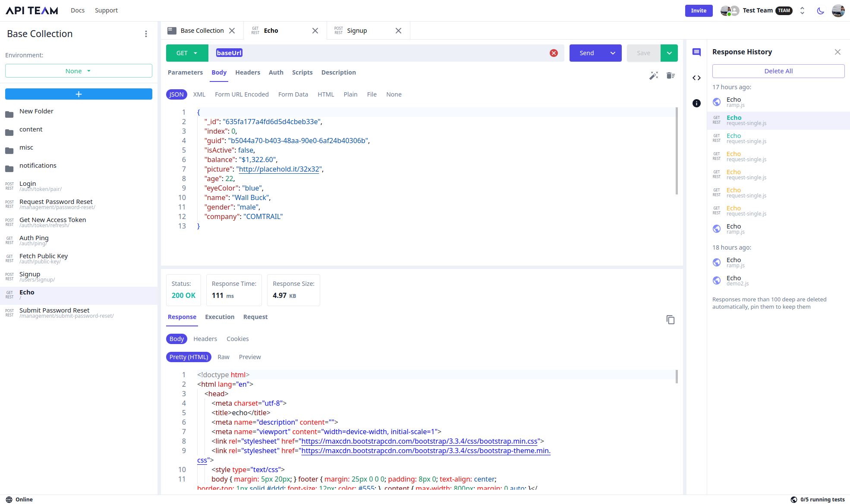This screenshot has width=850, height=504.
Task: Switch request body format to XML
Action: [199, 94]
